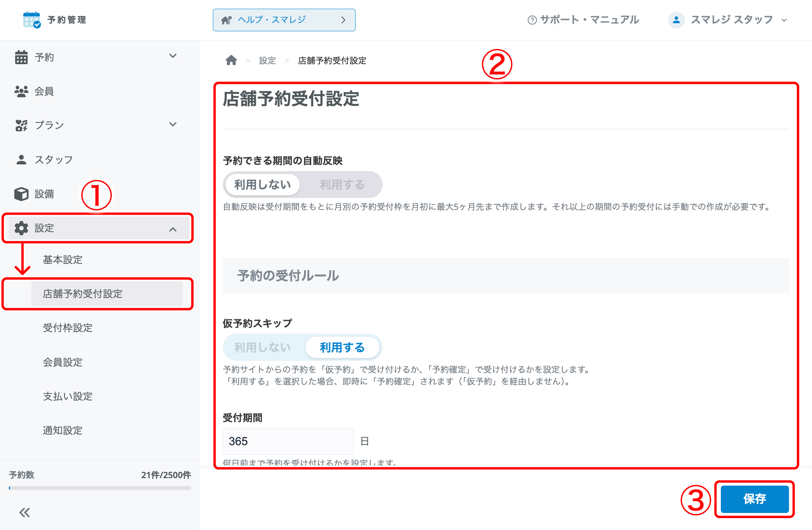Click the 予約 calendar sidebar icon
The width and height of the screenshot is (812, 530).
[x=21, y=57]
